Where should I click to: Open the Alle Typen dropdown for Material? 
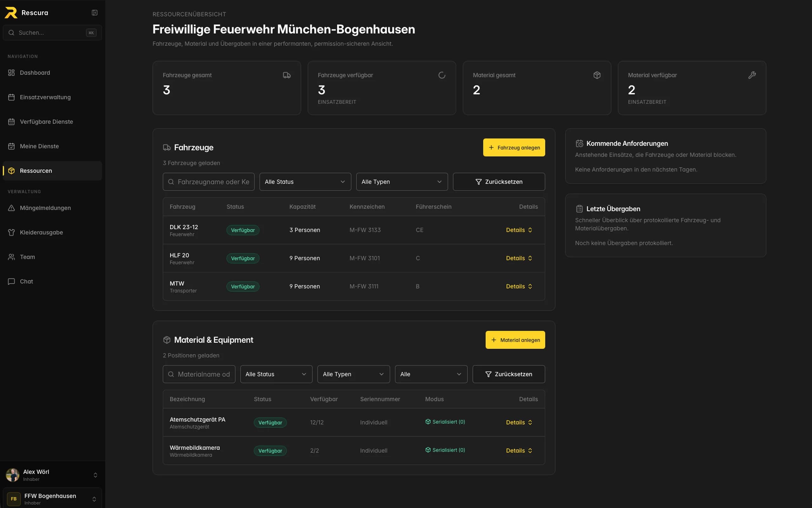(354, 374)
